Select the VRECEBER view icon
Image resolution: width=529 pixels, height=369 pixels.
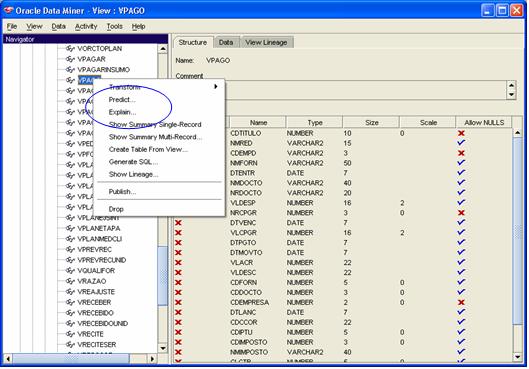point(70,302)
